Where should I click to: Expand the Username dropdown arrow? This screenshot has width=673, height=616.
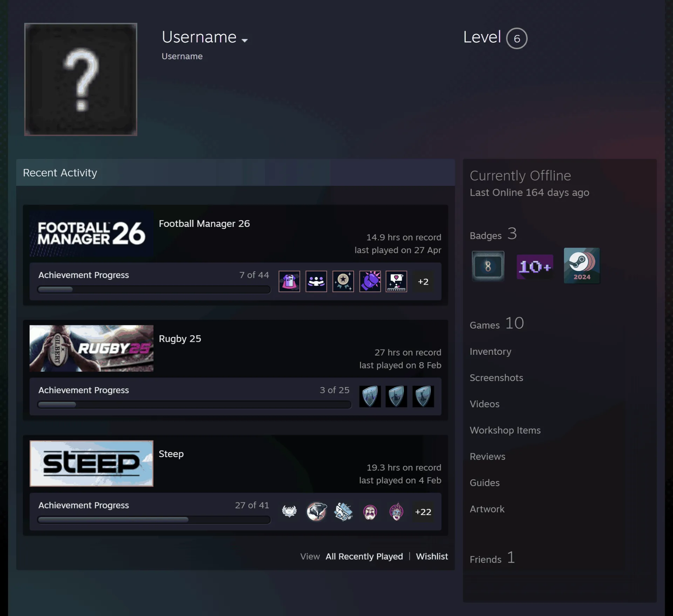tap(245, 40)
